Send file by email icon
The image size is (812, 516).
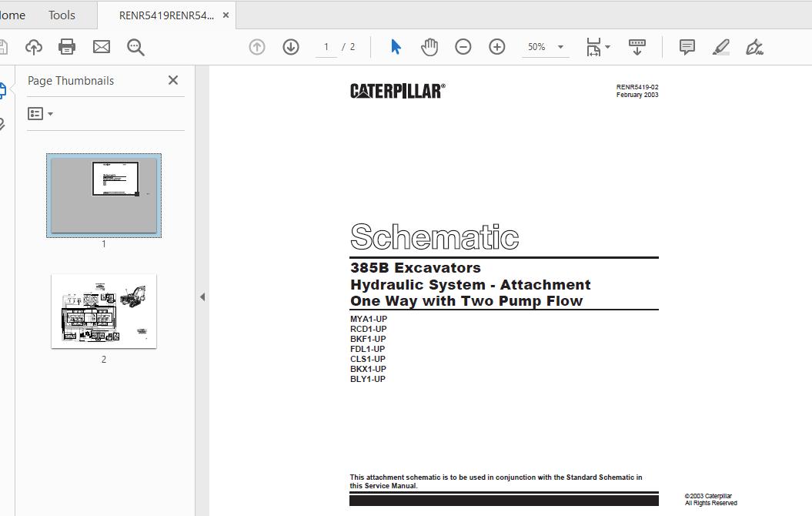102,47
